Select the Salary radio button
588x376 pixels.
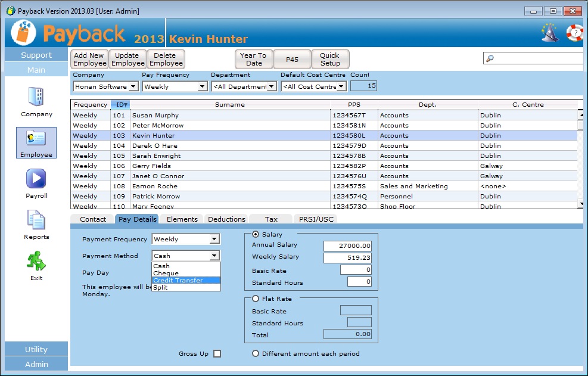(x=256, y=235)
